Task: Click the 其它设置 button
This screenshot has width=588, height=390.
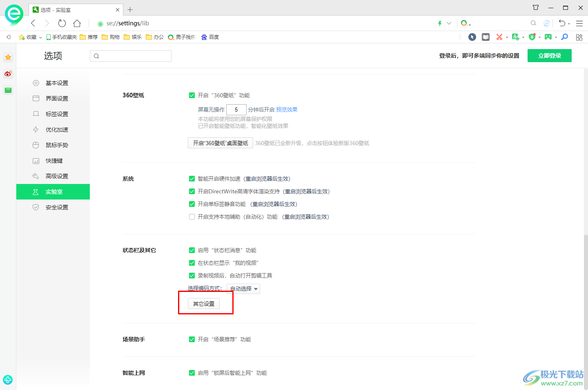Action: click(x=204, y=304)
